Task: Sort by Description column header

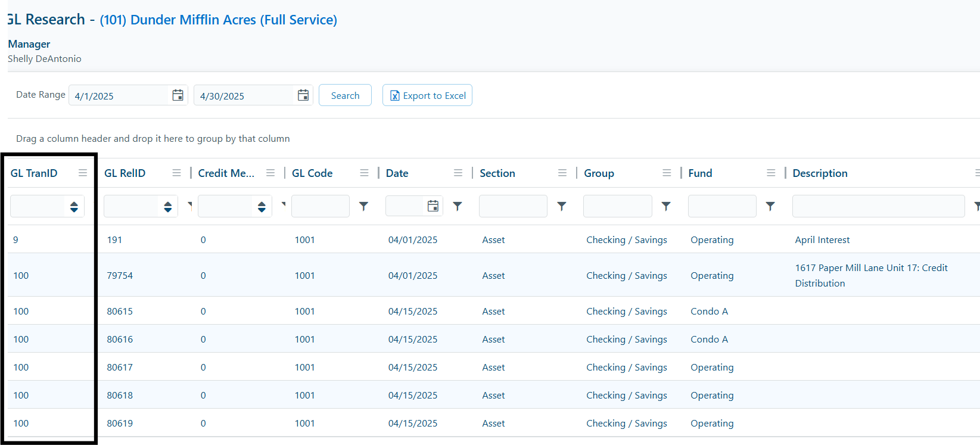Action: coord(820,173)
